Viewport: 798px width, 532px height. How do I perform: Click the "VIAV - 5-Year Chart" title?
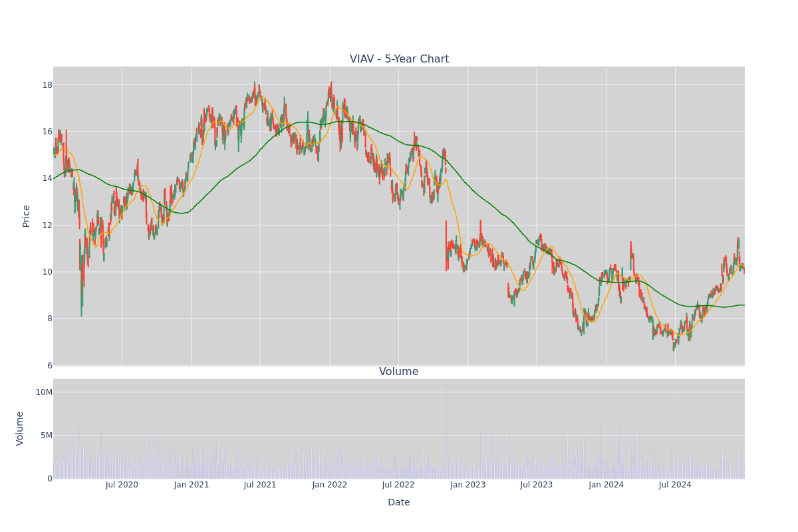[399, 59]
